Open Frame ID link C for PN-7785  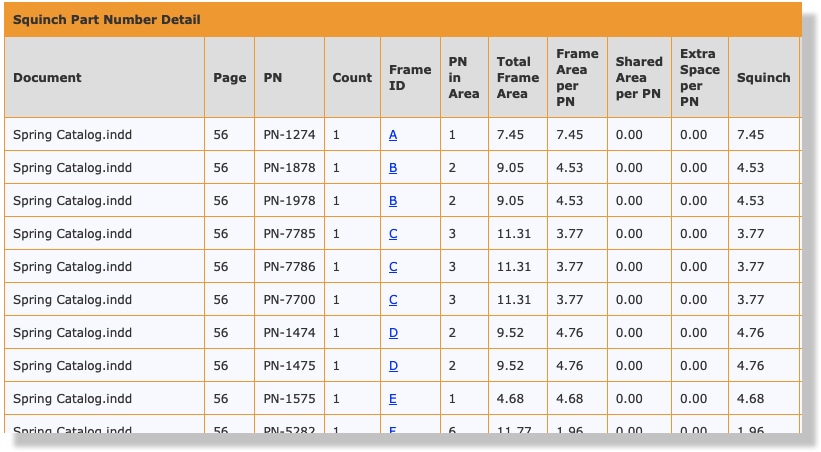click(x=393, y=234)
